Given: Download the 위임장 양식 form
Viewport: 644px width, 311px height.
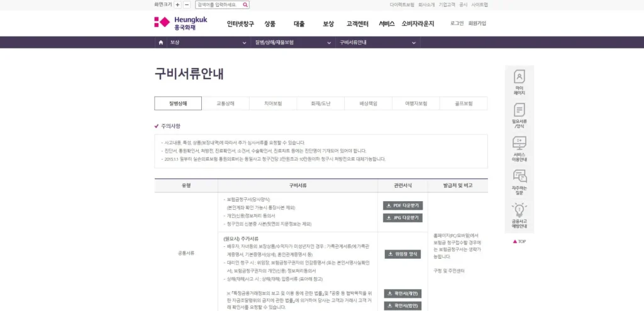Looking at the screenshot, I should (x=402, y=254).
